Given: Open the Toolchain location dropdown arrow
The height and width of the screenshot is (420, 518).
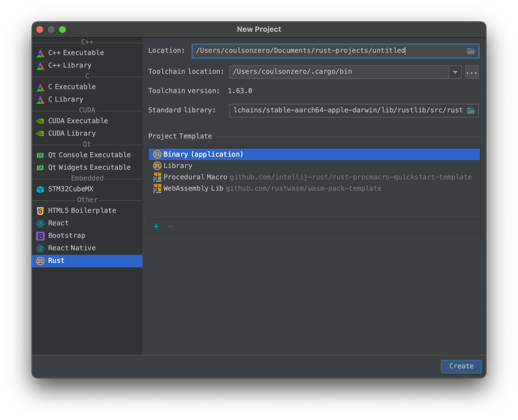Looking at the screenshot, I should [x=455, y=72].
